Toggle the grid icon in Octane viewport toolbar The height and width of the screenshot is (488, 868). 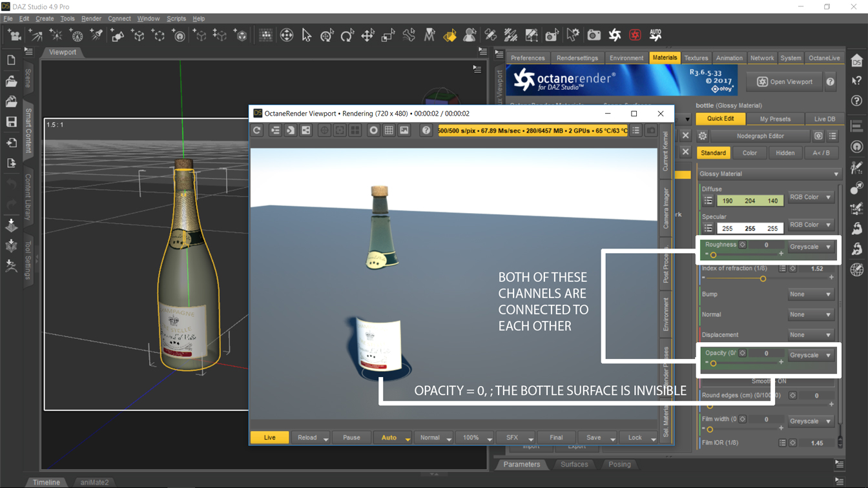pos(389,130)
